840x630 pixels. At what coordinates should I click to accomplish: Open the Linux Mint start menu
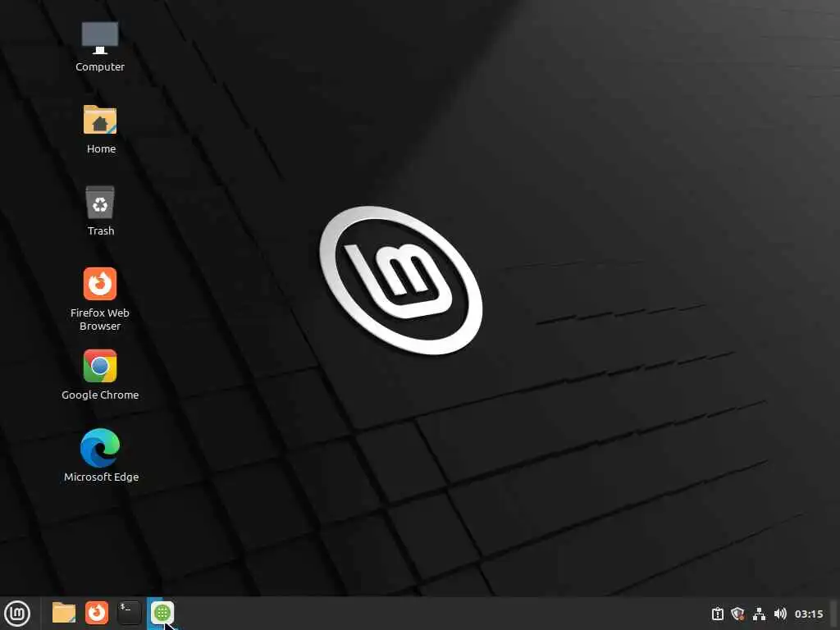click(x=17, y=614)
